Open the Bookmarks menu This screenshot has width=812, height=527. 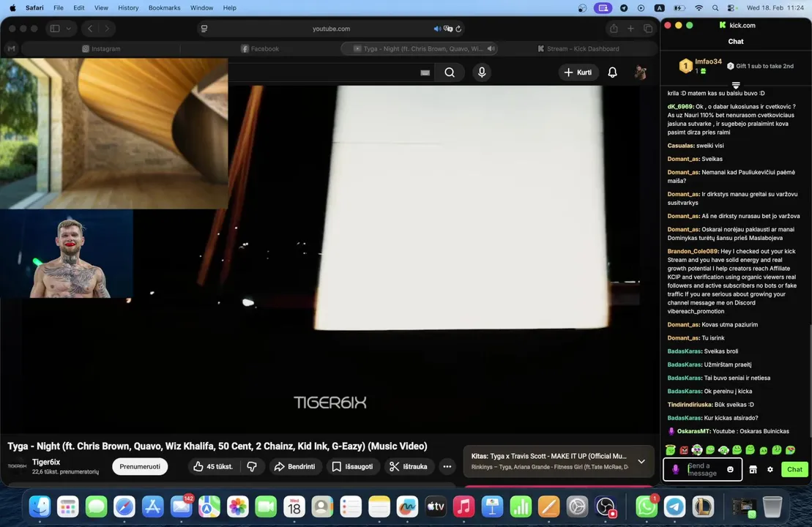pyautogui.click(x=164, y=8)
